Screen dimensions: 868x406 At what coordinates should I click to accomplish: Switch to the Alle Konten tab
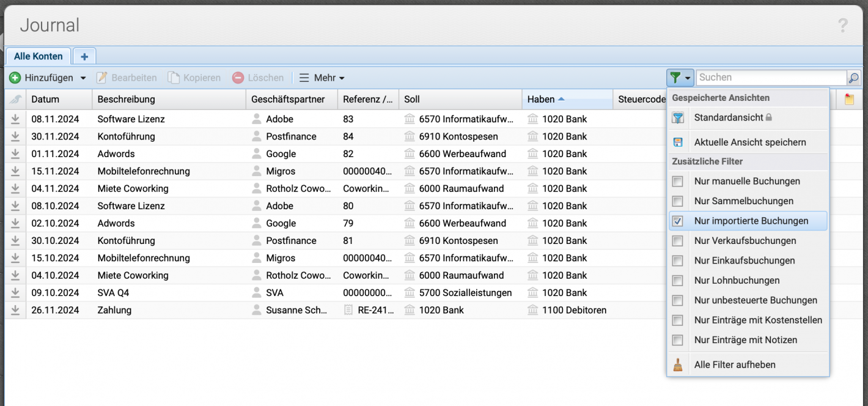coord(38,56)
